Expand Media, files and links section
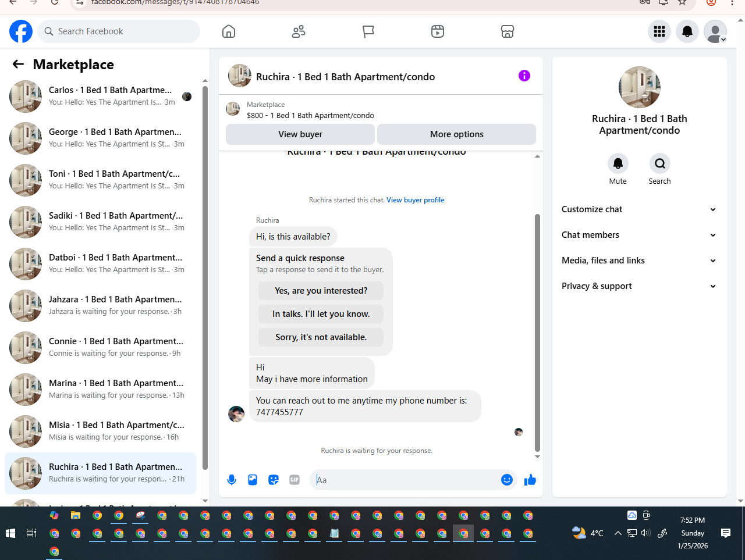The height and width of the screenshot is (560, 745). 640,261
